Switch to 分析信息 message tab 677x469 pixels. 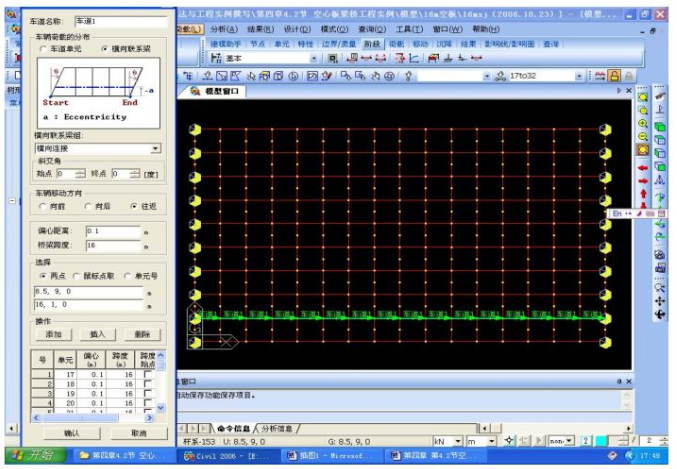click(277, 428)
